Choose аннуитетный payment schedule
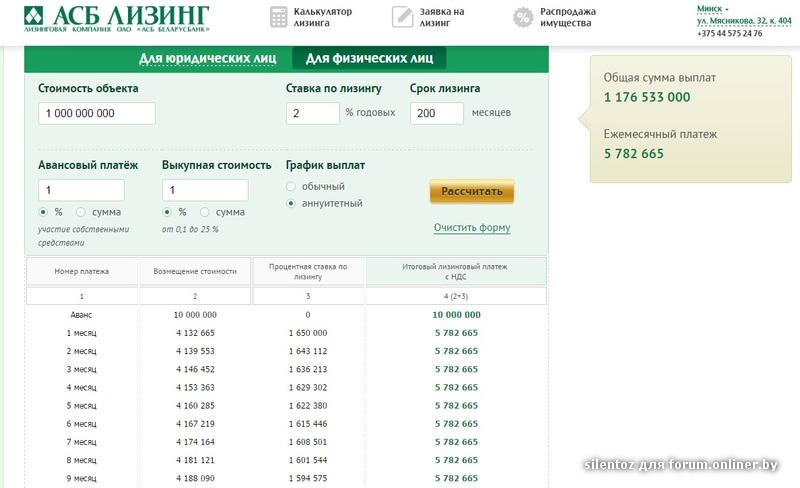This screenshot has height=488, width=800. pyautogui.click(x=291, y=203)
